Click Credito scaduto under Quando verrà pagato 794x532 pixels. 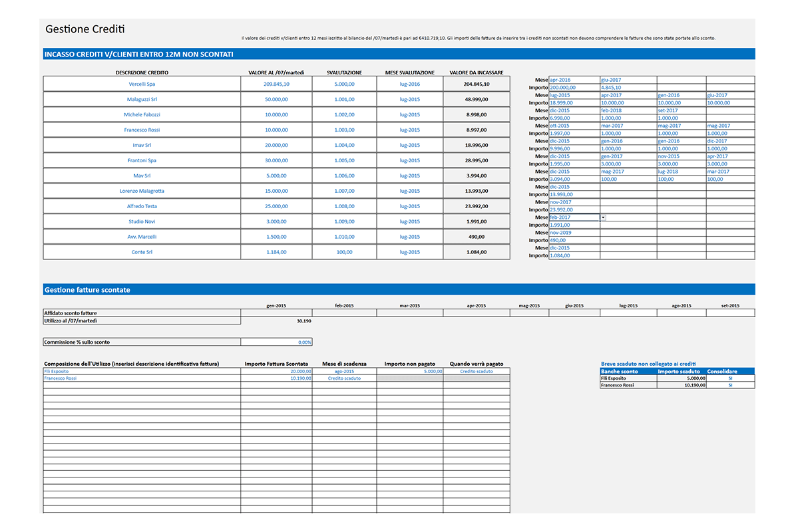click(x=477, y=372)
